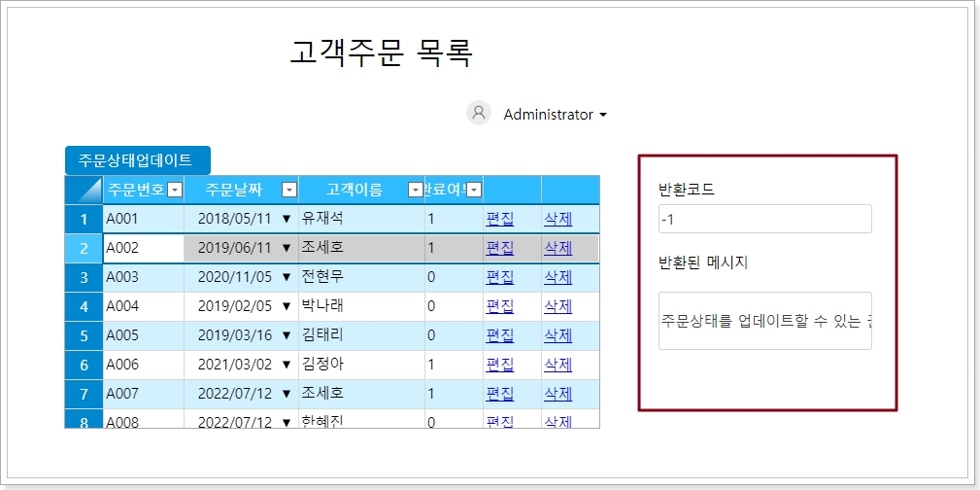This screenshot has width=980, height=490.
Task: Select row header number 4
Action: [x=84, y=306]
